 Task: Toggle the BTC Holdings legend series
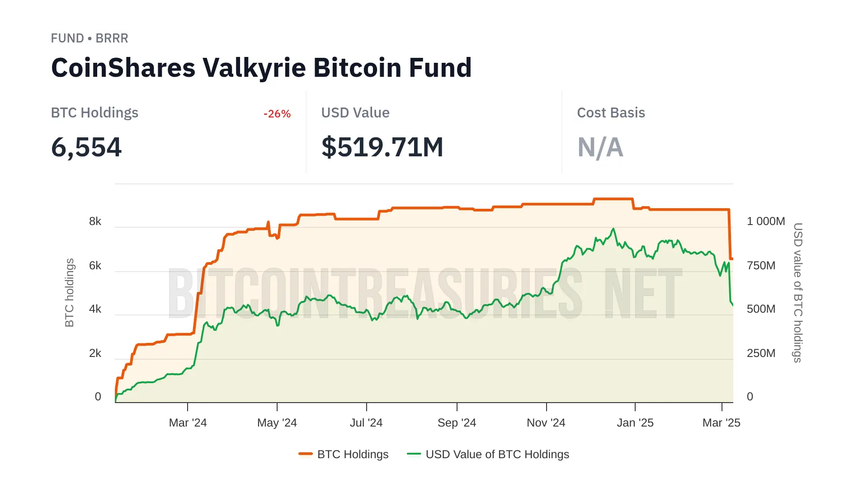[353, 454]
